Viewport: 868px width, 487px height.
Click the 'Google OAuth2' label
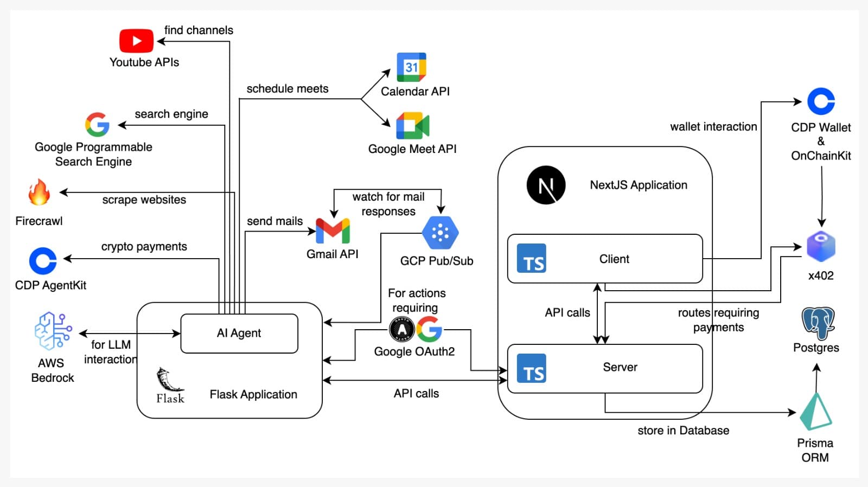[414, 351]
